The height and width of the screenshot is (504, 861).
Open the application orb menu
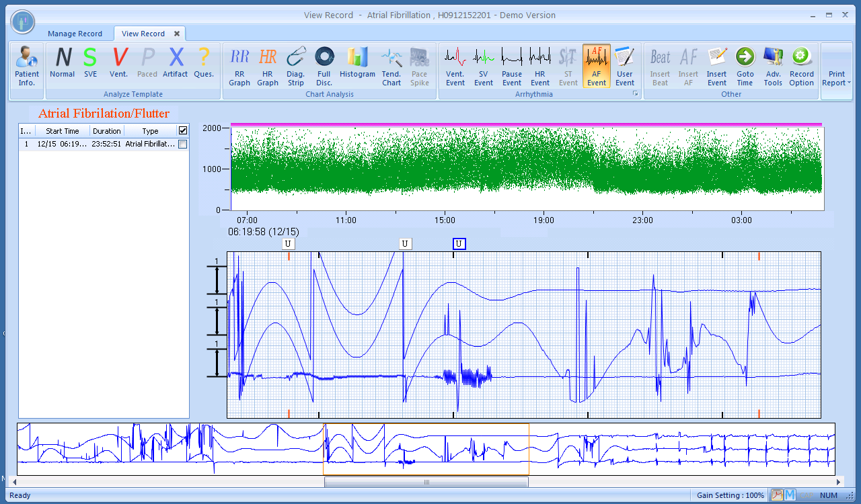(23, 22)
